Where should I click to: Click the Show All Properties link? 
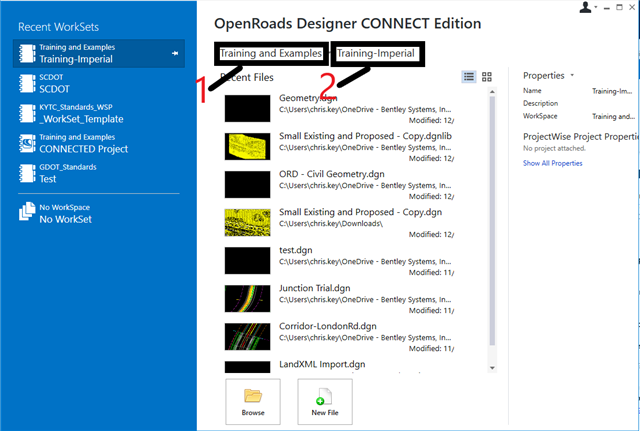coord(553,163)
